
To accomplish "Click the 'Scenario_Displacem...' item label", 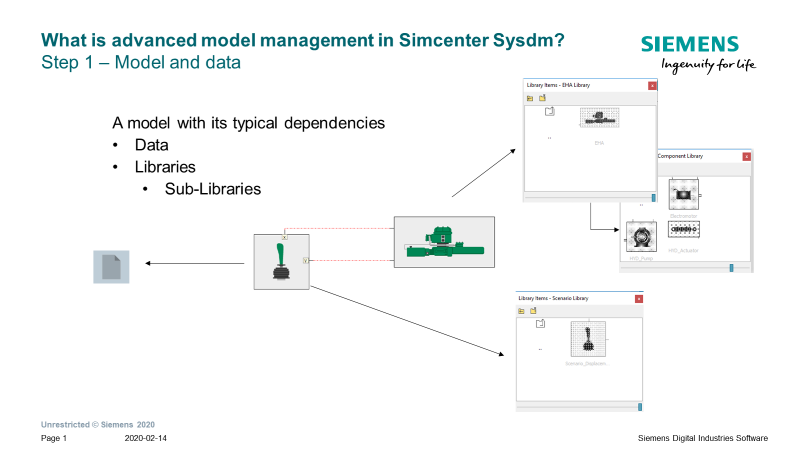I will click(x=587, y=363).
